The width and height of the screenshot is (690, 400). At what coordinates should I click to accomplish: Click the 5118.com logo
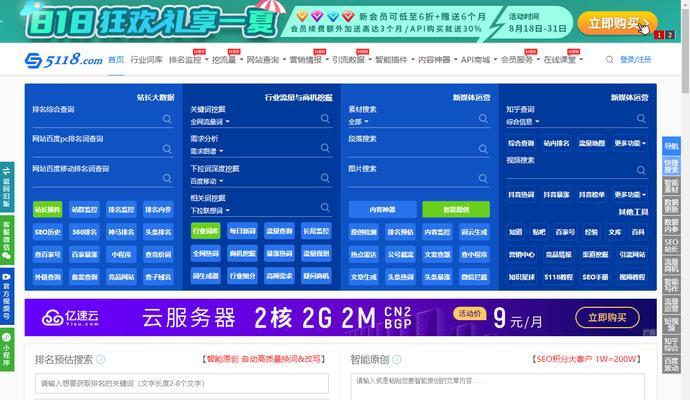coord(63,59)
